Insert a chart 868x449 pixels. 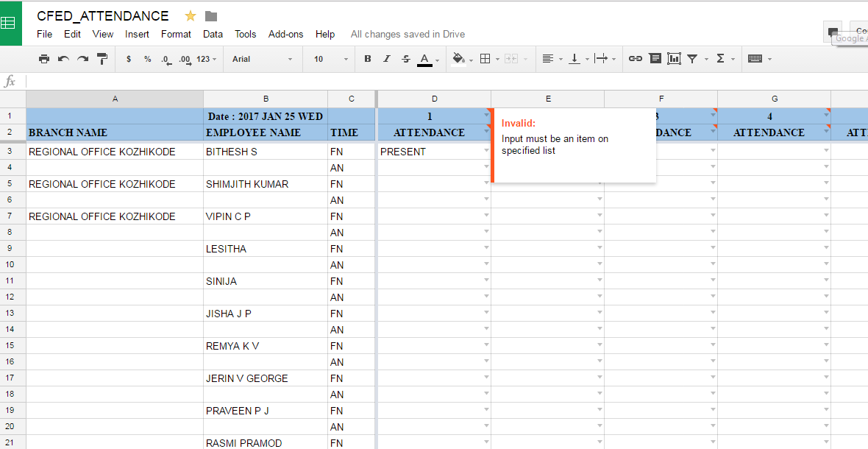pyautogui.click(x=673, y=59)
